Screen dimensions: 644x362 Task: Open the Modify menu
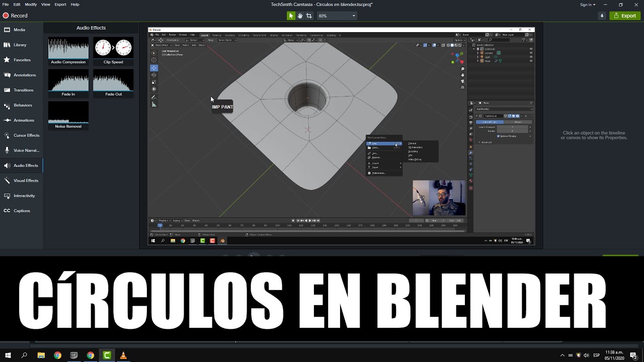pos(31,5)
